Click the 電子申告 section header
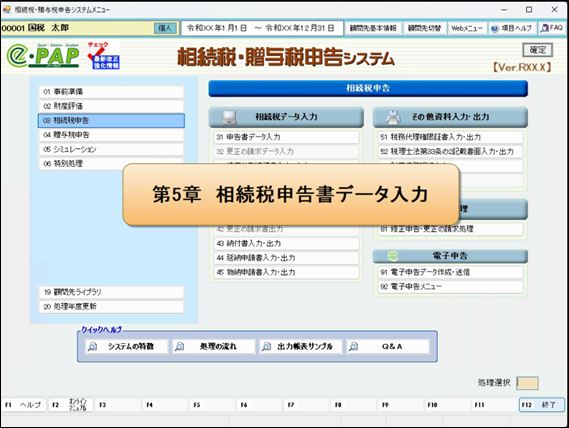 450,256
